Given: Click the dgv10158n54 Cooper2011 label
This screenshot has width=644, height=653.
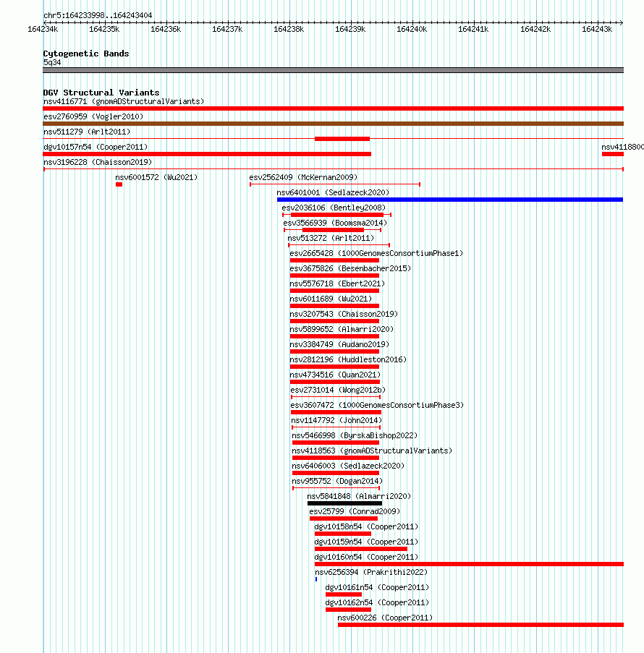Looking at the screenshot, I should (x=366, y=527).
